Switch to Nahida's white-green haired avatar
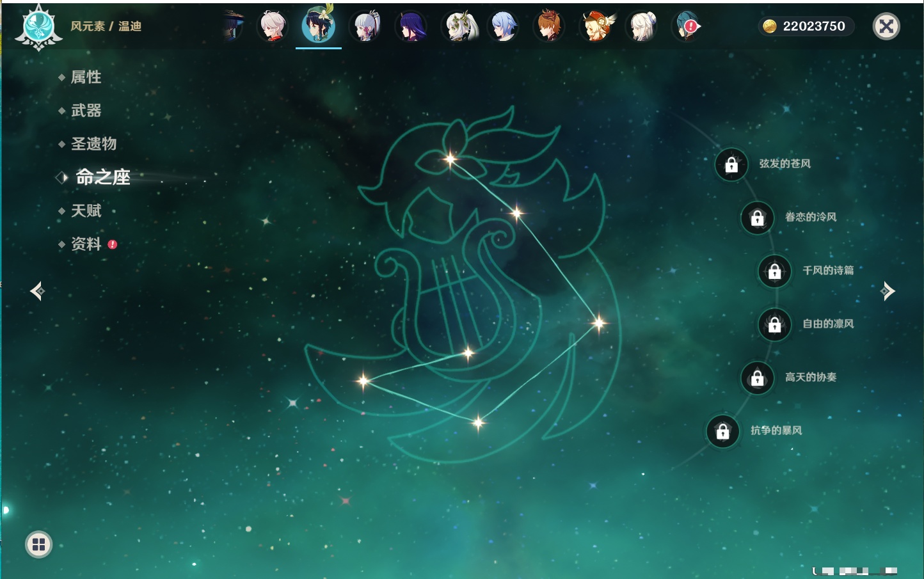Image resolution: width=924 pixels, height=579 pixels. click(x=459, y=26)
